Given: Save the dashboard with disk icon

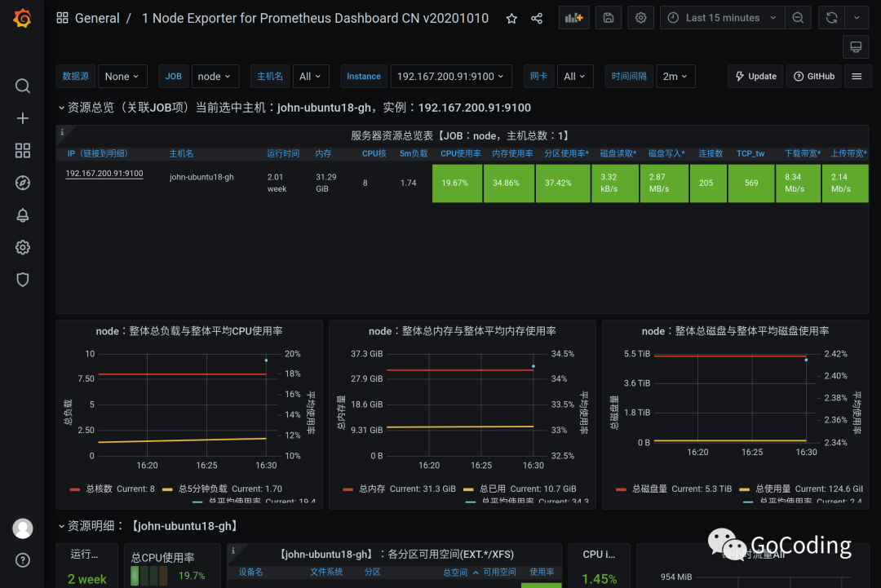Looking at the screenshot, I should tap(609, 18).
